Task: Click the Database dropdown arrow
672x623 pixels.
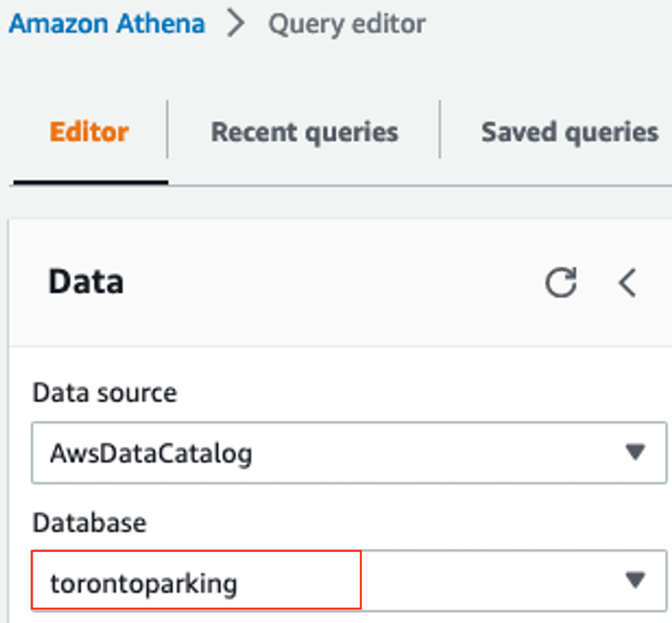Action: (635, 581)
